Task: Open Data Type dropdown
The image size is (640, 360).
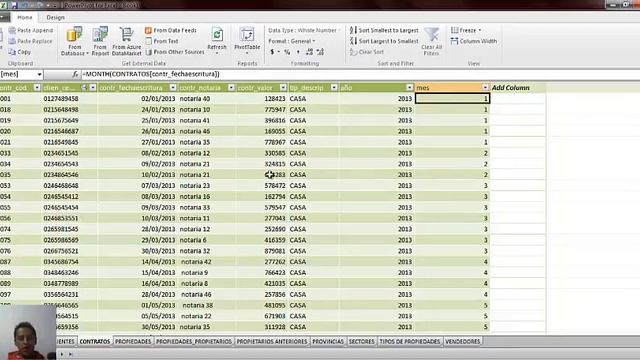Action: pyautogui.click(x=304, y=30)
